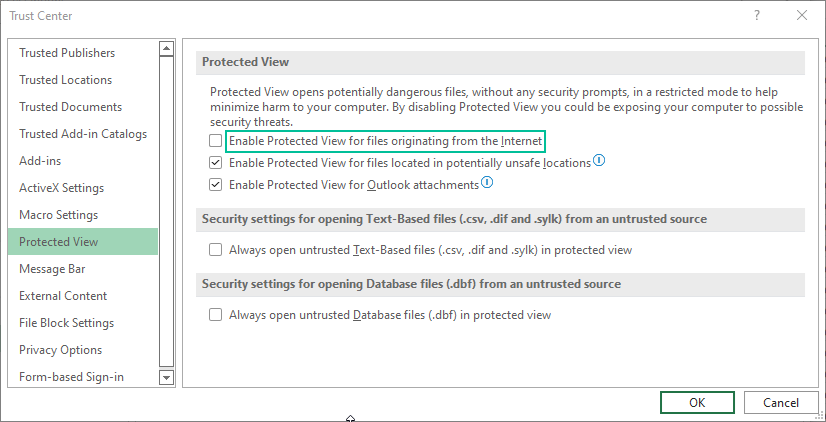
Task: Select ActiveX Settings in sidebar
Action: tap(61, 188)
